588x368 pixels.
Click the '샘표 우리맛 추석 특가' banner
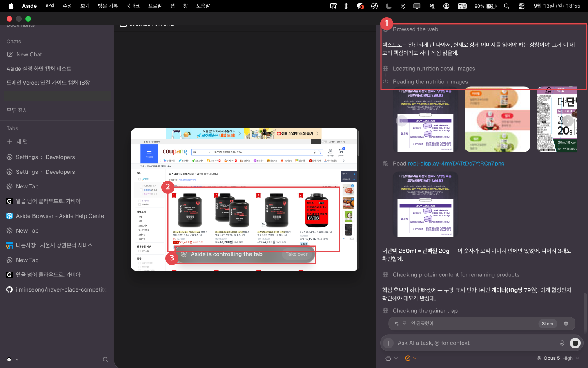coord(283,133)
